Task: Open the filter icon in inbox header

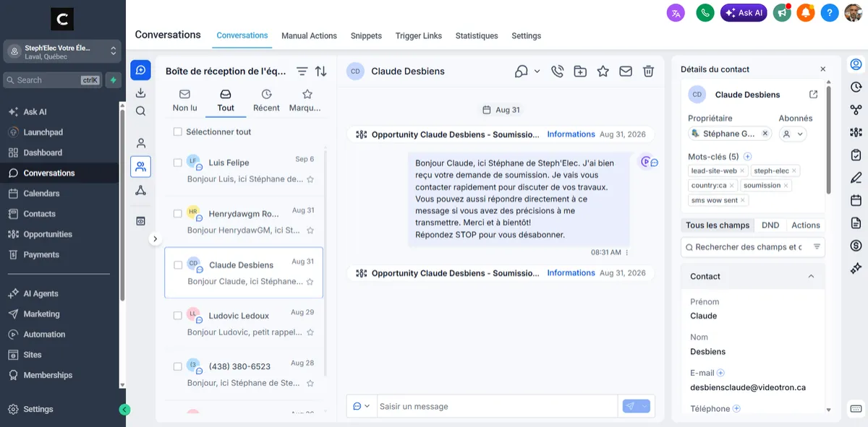Action: tap(302, 71)
